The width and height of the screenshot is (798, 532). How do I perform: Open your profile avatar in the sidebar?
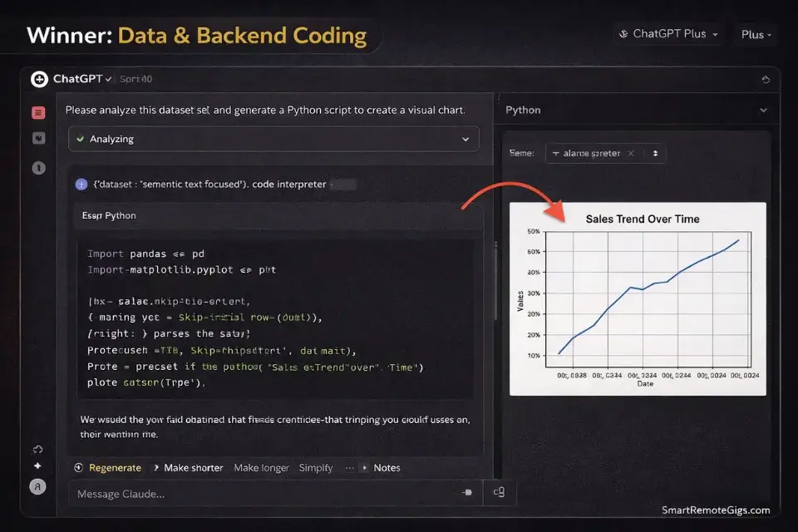click(x=37, y=486)
